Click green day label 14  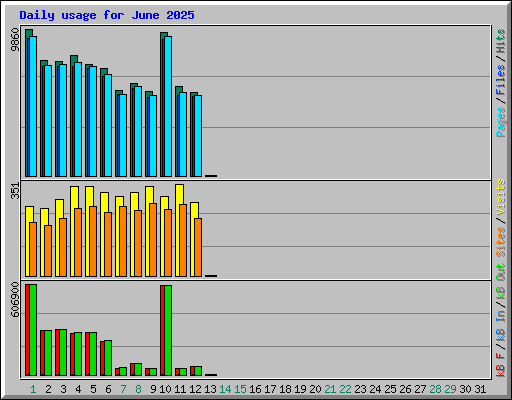225,389
